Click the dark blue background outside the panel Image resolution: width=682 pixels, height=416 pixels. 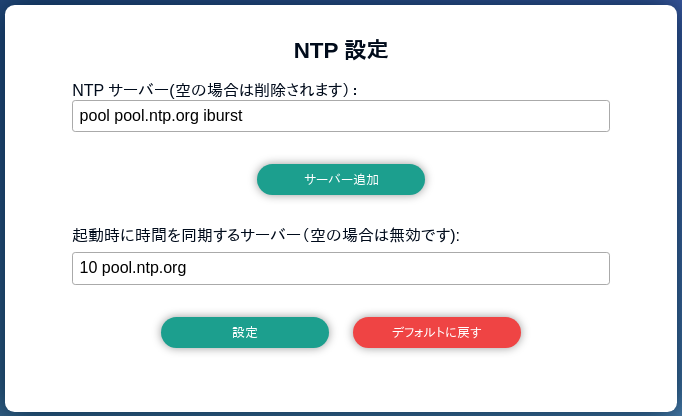click(x=3, y=200)
